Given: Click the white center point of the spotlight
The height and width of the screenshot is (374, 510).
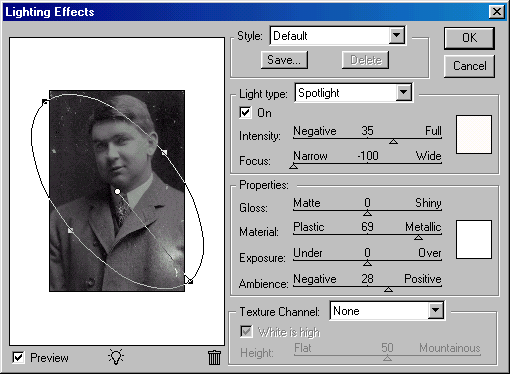Looking at the screenshot, I should pos(117,191).
